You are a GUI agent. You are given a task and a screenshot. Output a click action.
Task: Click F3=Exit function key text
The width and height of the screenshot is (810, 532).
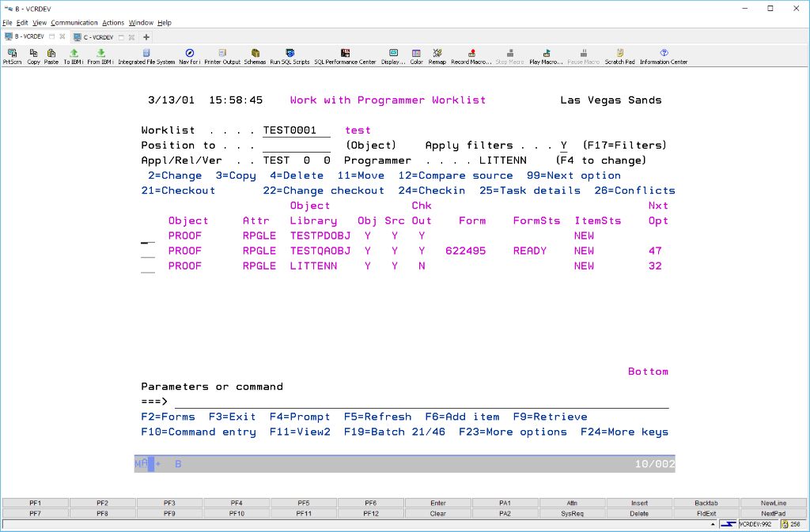(x=232, y=417)
